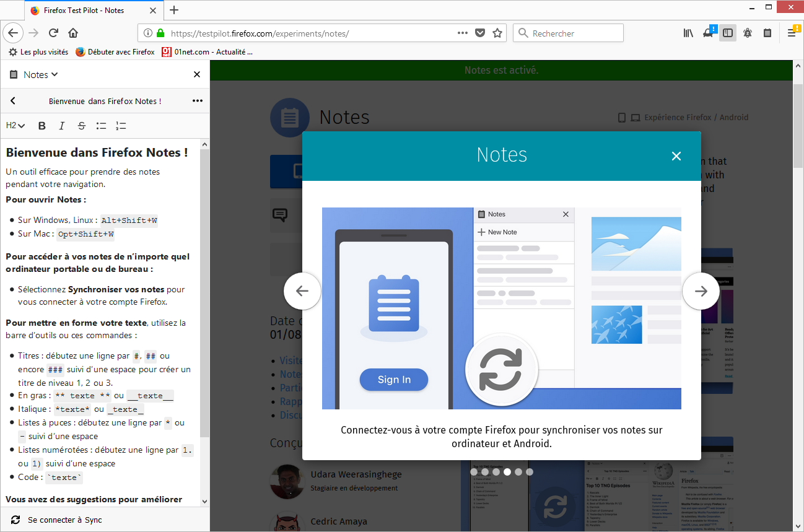
Task: Go back with the browser Back arrow
Action: [13, 33]
